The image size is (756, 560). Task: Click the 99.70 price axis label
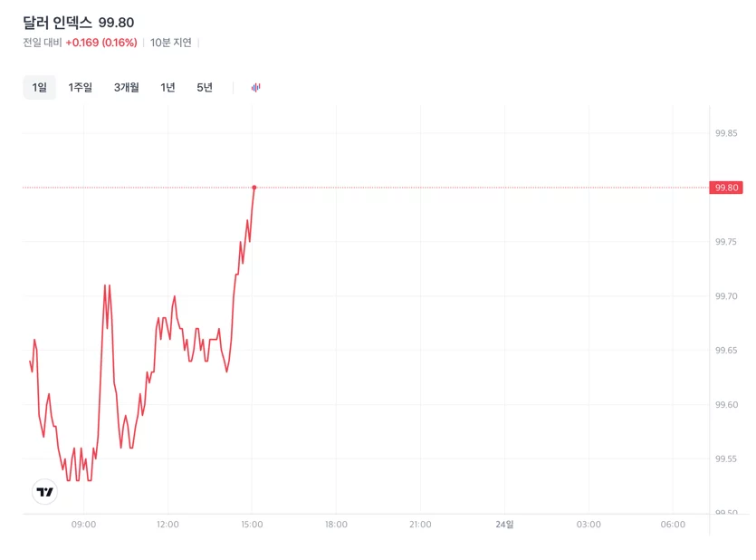tap(726, 296)
